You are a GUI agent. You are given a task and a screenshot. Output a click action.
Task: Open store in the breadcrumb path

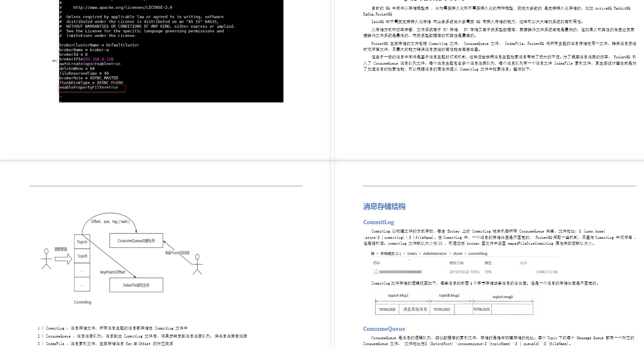point(458,254)
